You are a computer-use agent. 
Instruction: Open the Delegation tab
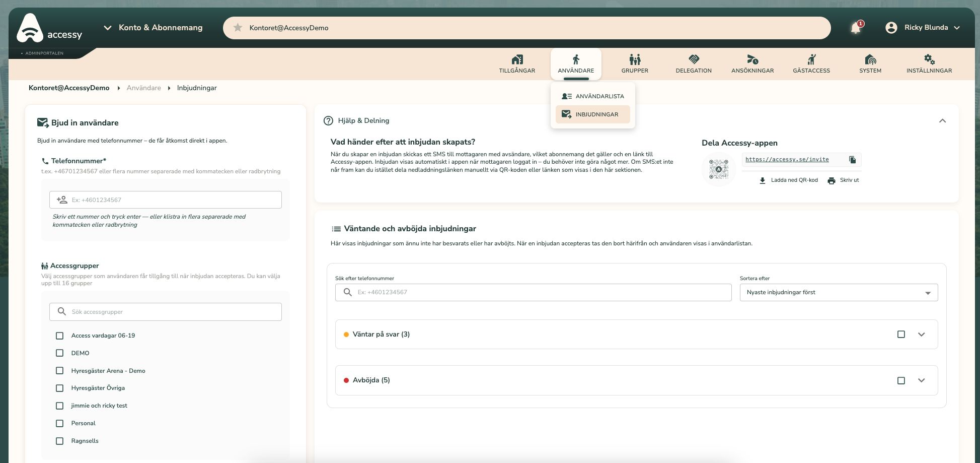[x=694, y=64]
